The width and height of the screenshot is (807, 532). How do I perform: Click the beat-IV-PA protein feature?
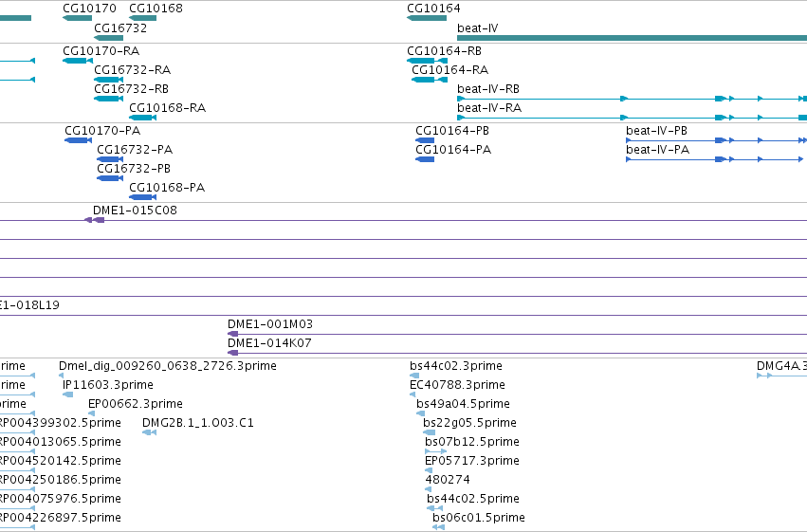click(714, 159)
